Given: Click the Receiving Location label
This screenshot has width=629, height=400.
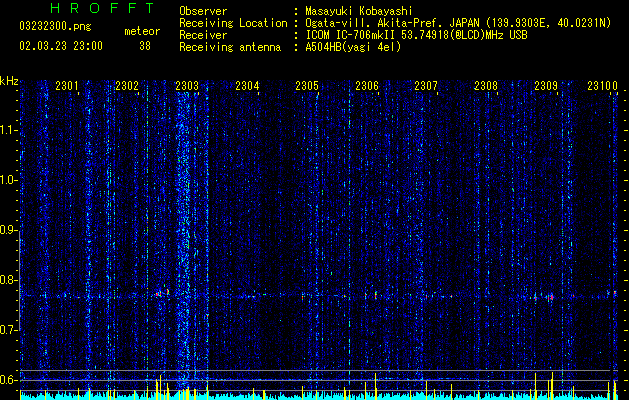Looking at the screenshot, I should click(x=233, y=23).
